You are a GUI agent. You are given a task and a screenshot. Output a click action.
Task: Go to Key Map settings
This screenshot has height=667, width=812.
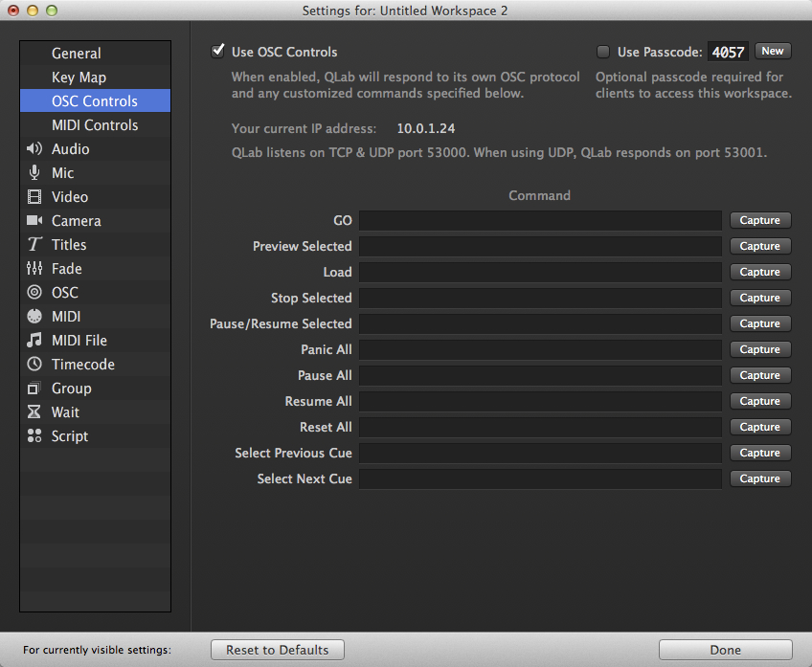[79, 78]
